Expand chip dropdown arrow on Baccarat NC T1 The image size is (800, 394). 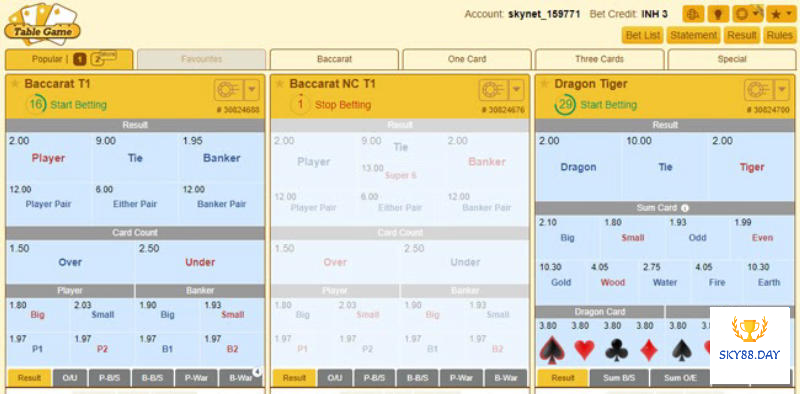click(517, 90)
